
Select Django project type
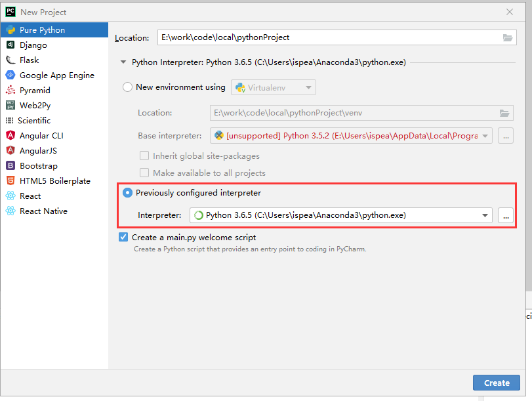pyautogui.click(x=54, y=45)
